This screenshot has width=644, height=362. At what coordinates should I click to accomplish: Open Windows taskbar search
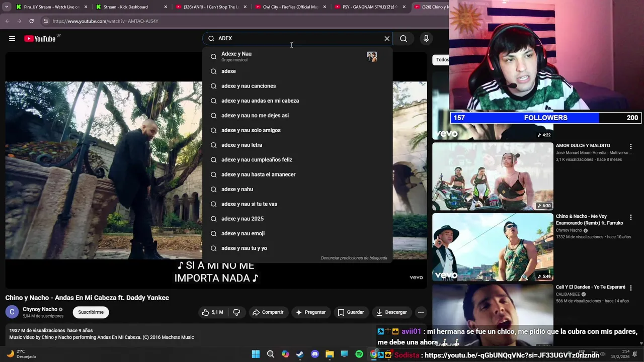(270, 354)
